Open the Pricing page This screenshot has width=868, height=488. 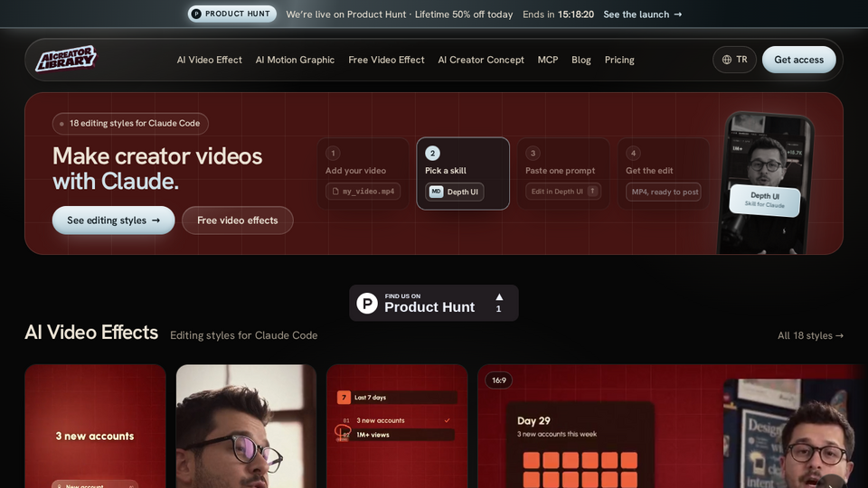[619, 60]
